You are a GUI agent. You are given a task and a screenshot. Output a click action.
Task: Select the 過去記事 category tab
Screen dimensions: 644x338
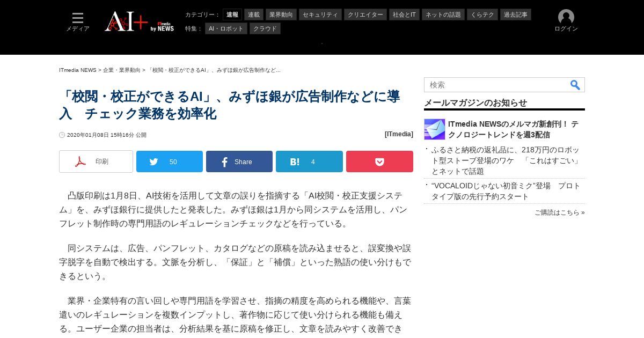pyautogui.click(x=516, y=14)
